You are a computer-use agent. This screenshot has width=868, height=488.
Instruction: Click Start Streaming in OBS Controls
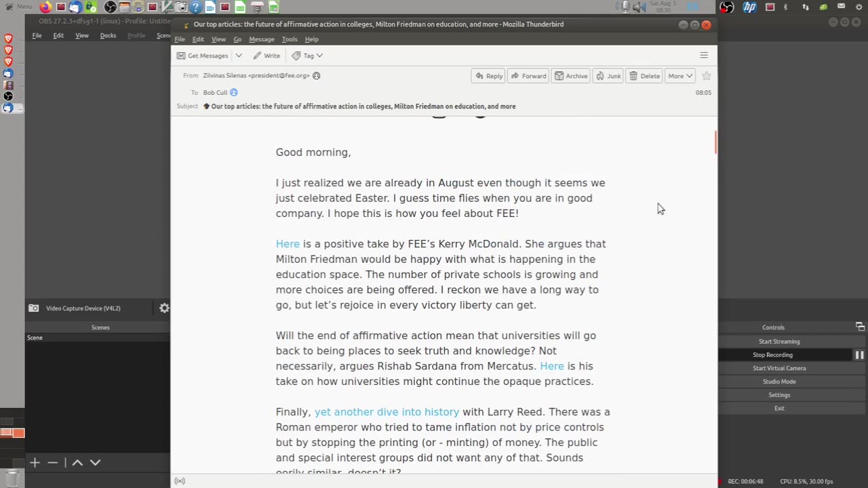pyautogui.click(x=779, y=342)
